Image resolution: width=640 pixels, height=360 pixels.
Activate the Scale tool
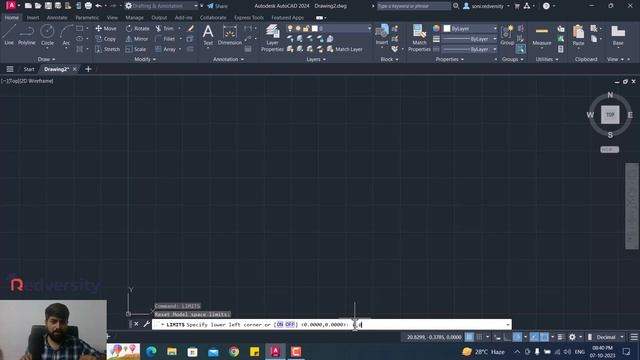coord(136,49)
